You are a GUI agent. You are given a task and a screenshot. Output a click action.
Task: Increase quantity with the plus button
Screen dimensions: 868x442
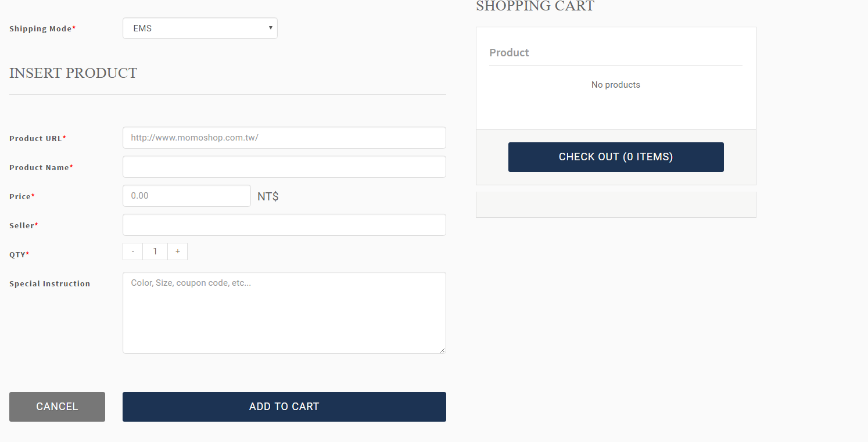[x=177, y=251]
